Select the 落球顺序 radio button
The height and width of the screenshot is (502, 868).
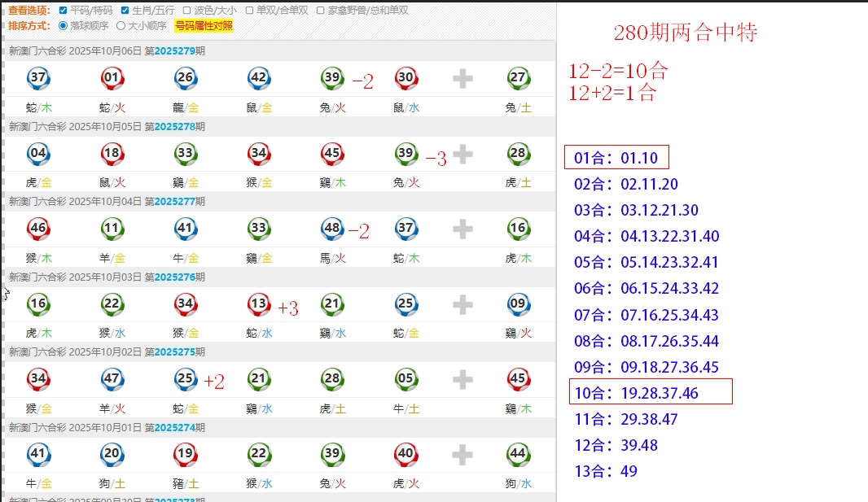pyautogui.click(x=64, y=25)
